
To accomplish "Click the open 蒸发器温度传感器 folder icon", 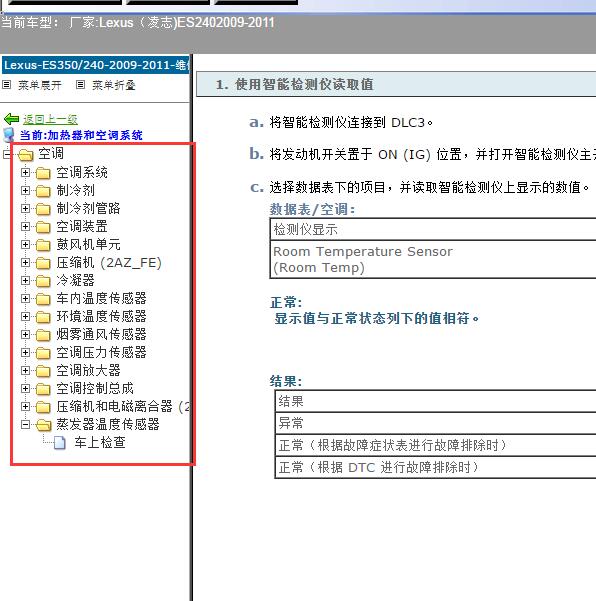I will tap(44, 425).
